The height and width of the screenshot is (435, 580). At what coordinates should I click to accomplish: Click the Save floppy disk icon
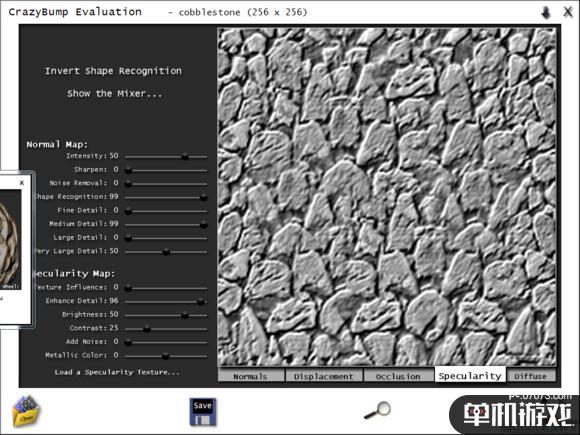tap(203, 412)
